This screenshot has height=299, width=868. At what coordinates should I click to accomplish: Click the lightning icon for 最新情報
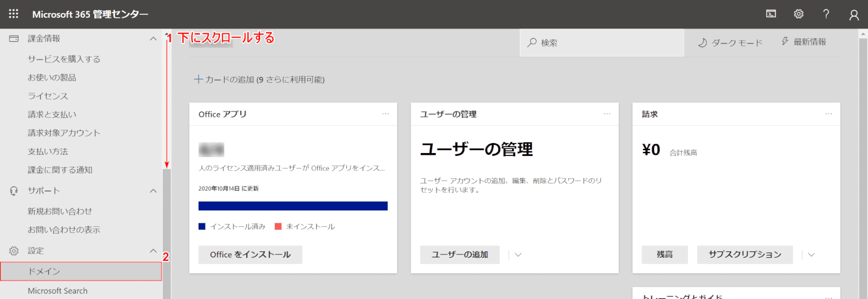(x=785, y=42)
